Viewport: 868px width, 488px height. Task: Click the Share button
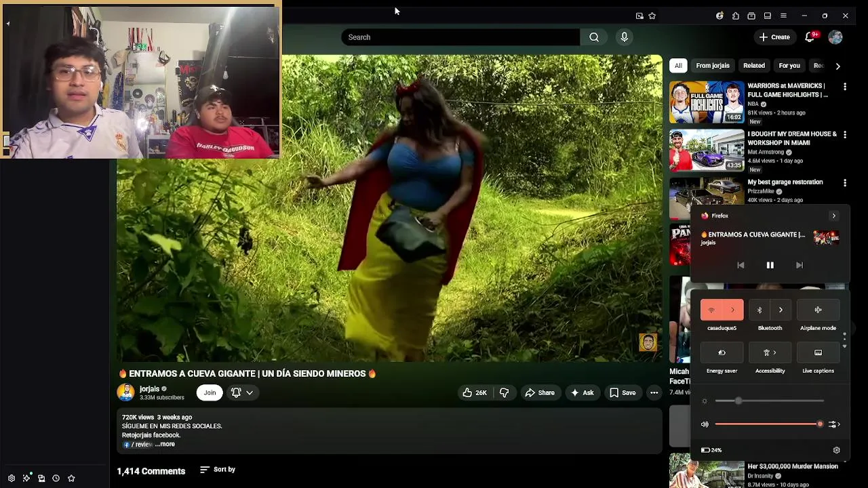(x=540, y=392)
